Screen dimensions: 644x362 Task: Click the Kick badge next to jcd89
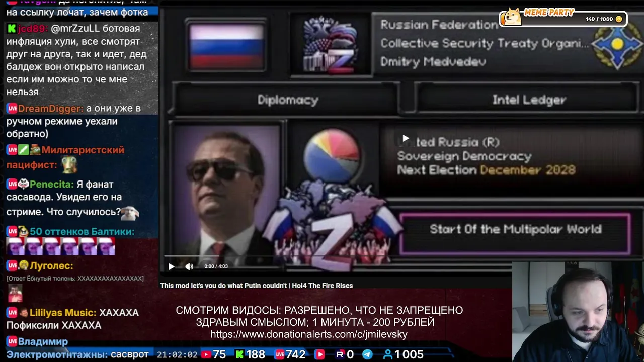tap(11, 29)
